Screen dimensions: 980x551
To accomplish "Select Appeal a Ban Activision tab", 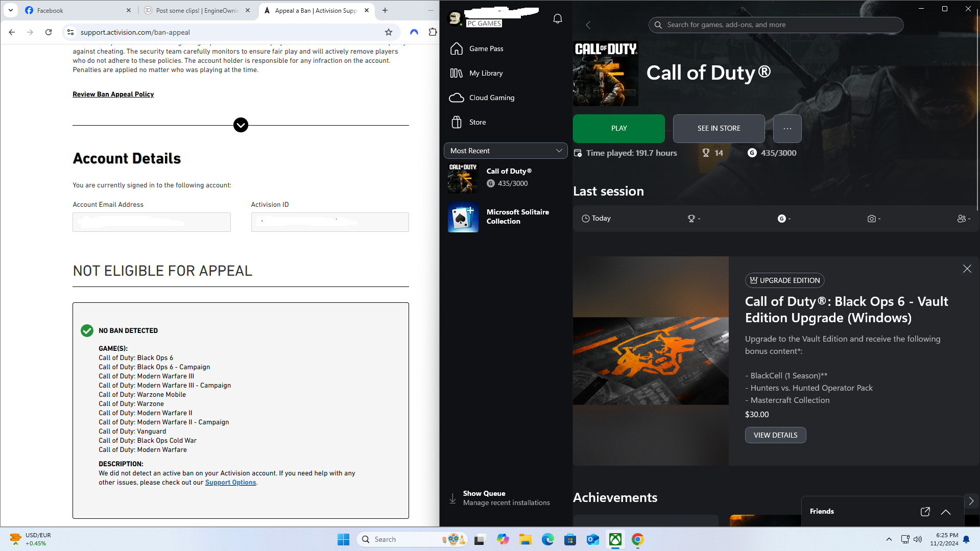I will pyautogui.click(x=317, y=10).
